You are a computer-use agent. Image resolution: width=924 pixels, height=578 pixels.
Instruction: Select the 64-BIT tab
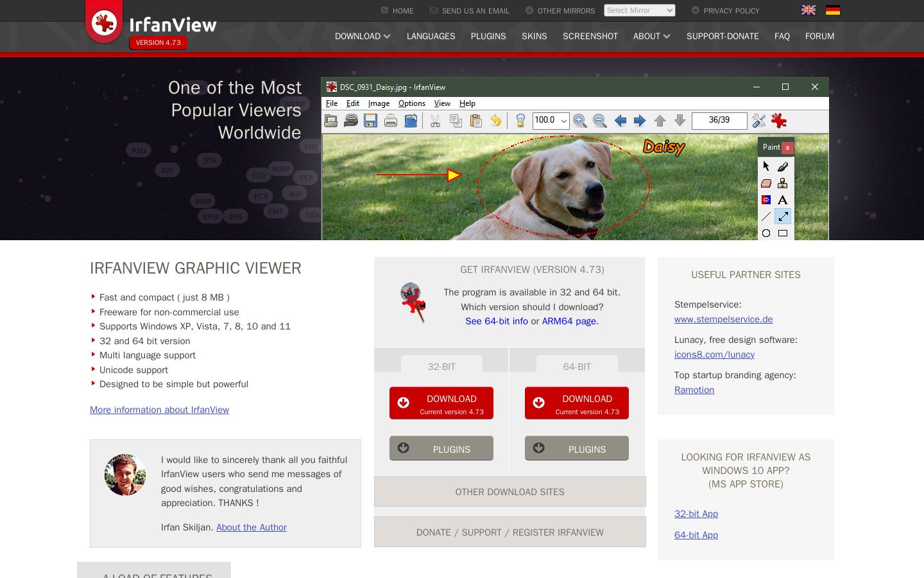(x=577, y=366)
